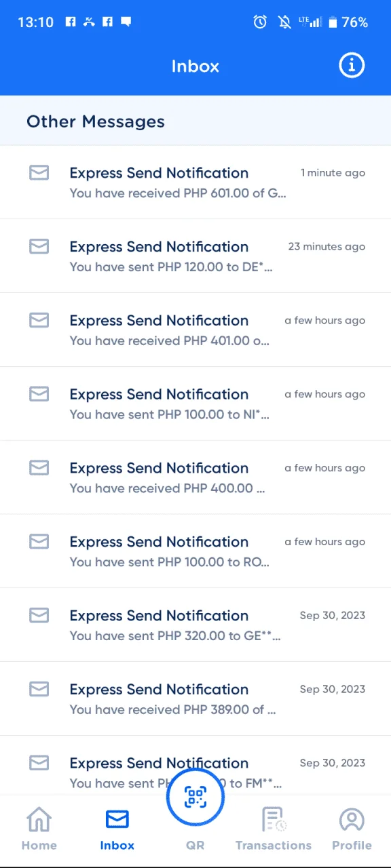Open the QR scanner button

tap(195, 797)
